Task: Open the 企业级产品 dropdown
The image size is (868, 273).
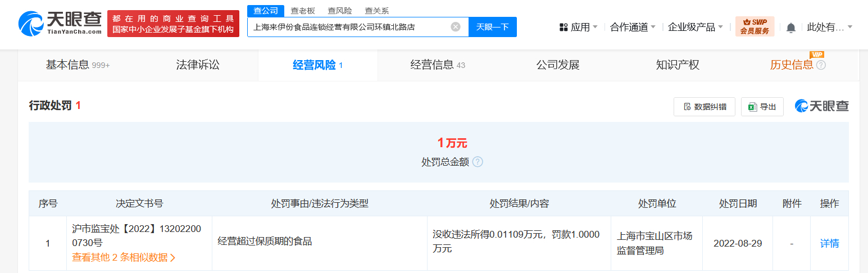Action: 696,27
